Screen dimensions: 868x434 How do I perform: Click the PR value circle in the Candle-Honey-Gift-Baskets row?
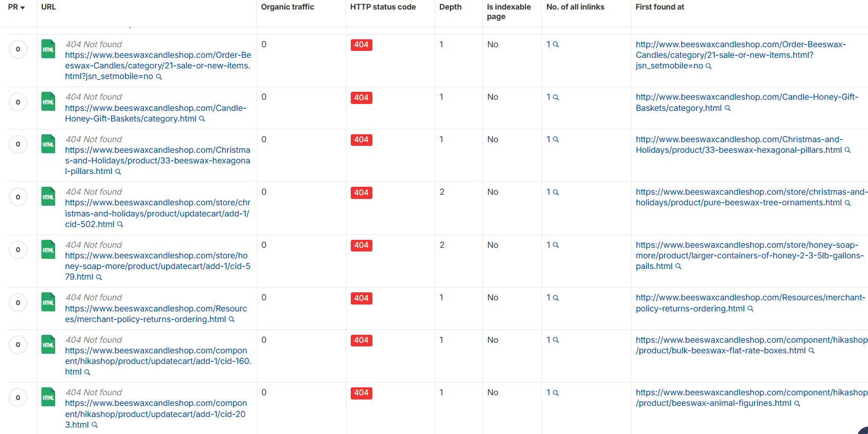coord(18,102)
